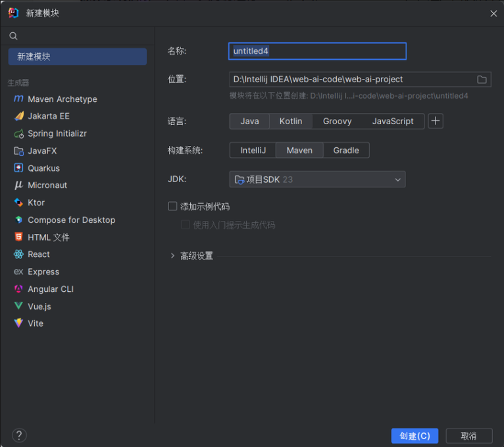Click the Vue.js label
The width and height of the screenshot is (504, 447).
[39, 306]
